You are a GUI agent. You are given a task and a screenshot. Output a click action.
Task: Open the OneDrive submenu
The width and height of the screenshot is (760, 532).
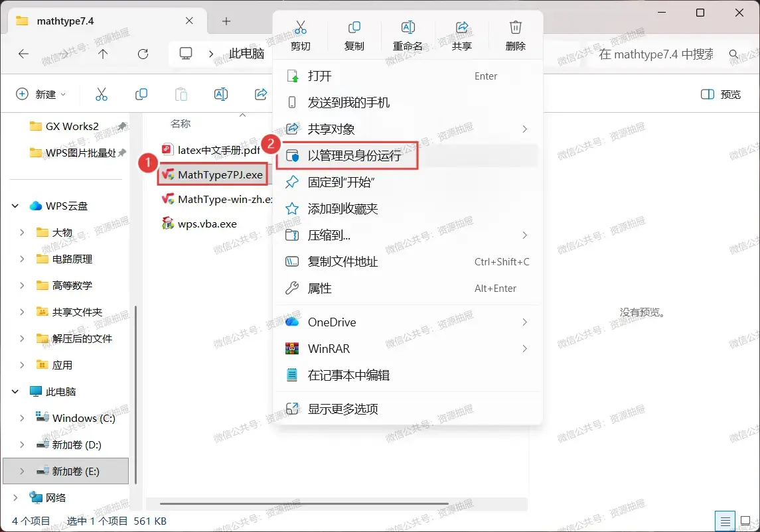pos(408,322)
